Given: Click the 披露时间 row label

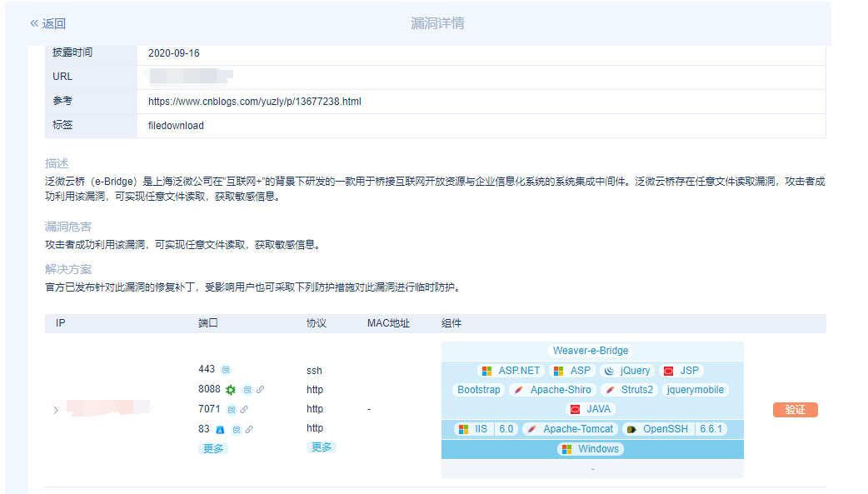Looking at the screenshot, I should pyautogui.click(x=72, y=52).
